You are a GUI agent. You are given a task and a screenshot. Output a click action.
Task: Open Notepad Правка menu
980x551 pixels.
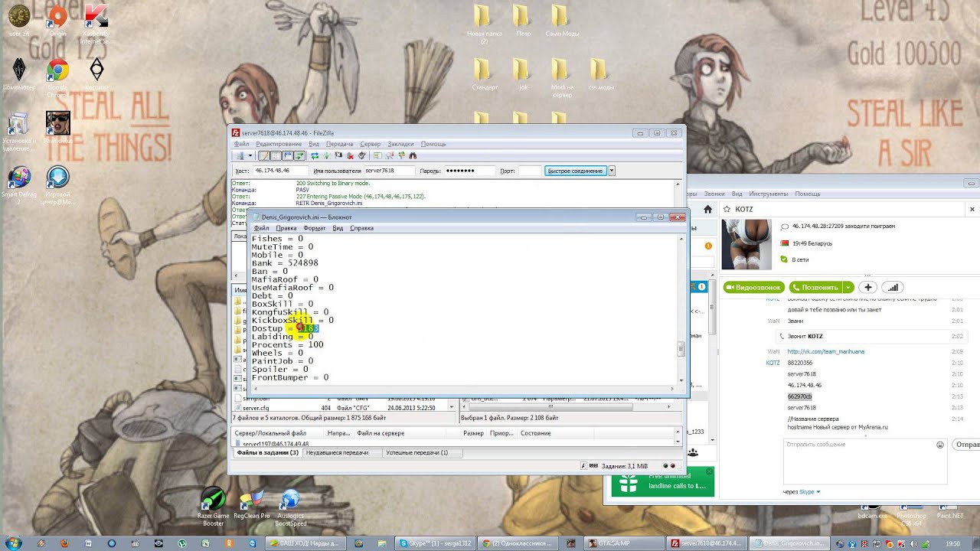tap(286, 228)
